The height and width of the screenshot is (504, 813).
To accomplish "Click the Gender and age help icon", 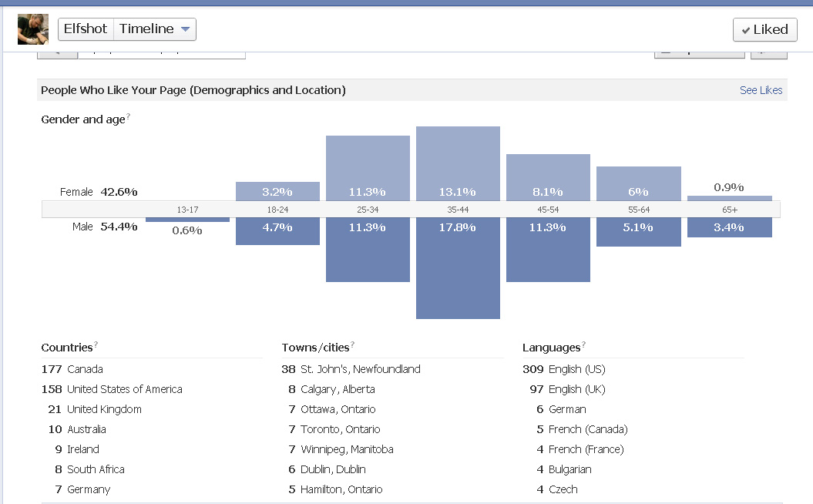I will [x=129, y=116].
